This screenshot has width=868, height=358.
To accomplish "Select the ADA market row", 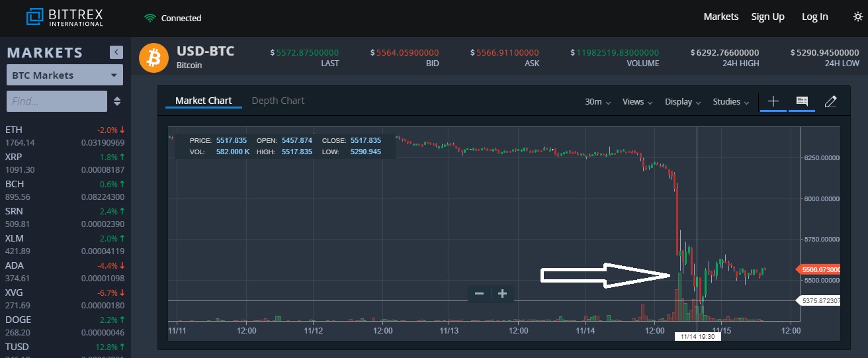I will [x=65, y=271].
